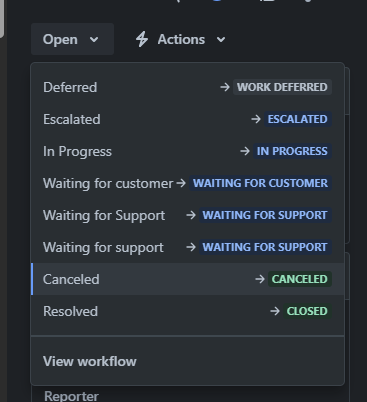Click the arrow icon beside CANCELED badge
The image size is (367, 402).
(260, 279)
